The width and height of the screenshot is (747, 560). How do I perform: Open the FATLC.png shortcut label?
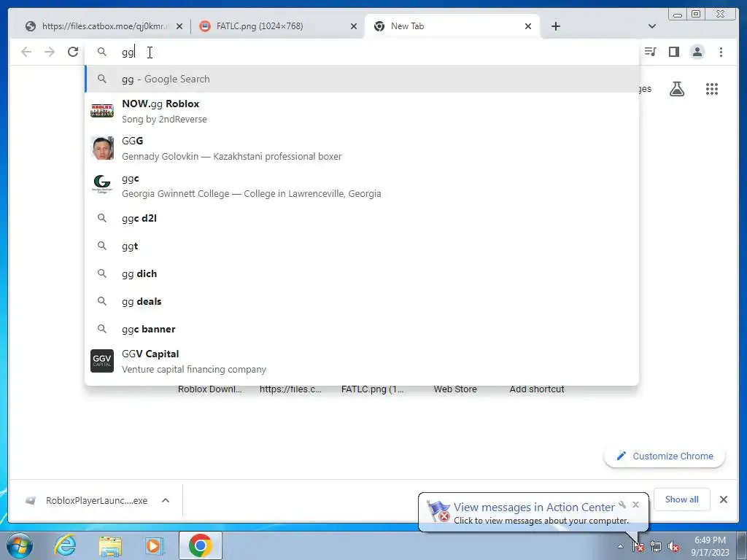coord(373,389)
